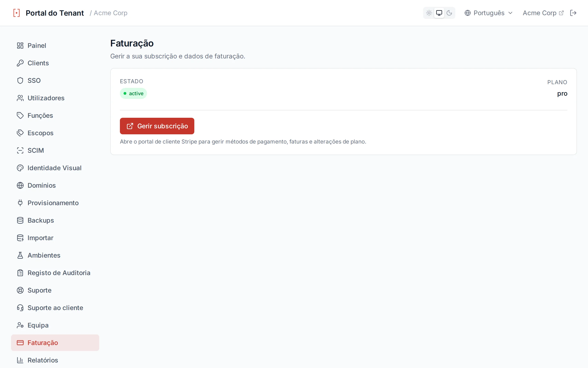The height and width of the screenshot is (368, 588).
Task: Switch to light theme sun toggle
Action: tap(429, 13)
